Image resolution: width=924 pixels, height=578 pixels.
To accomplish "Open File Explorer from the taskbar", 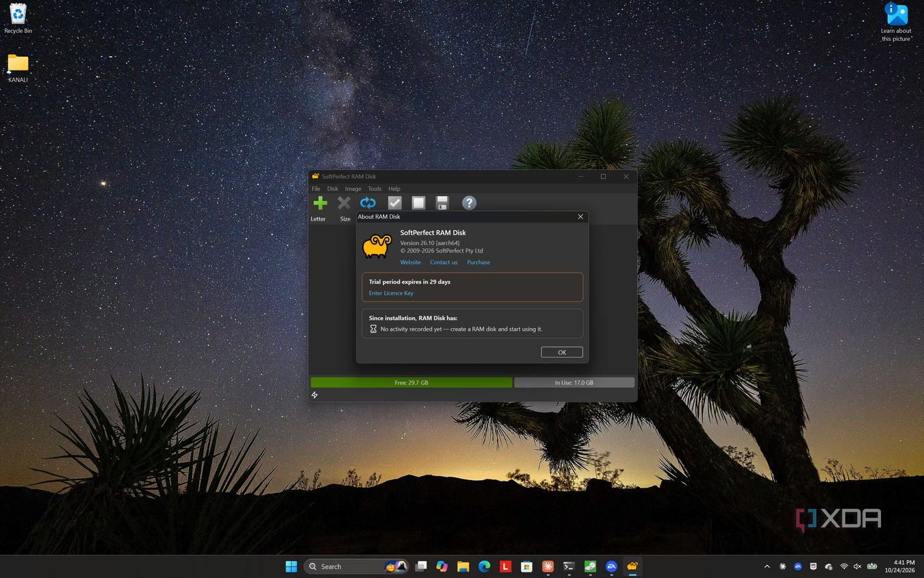I will coord(463,566).
